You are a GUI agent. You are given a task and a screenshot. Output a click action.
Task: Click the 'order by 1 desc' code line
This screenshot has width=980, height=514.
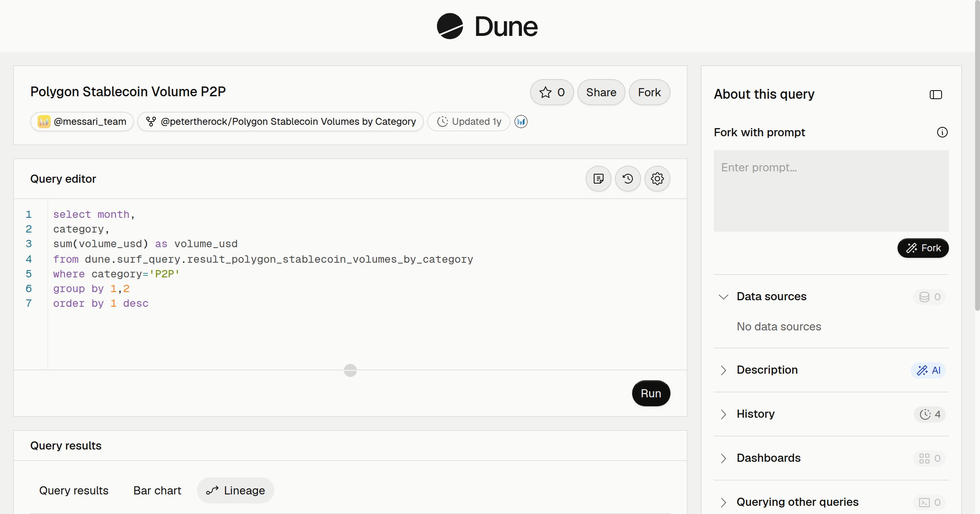(x=101, y=303)
